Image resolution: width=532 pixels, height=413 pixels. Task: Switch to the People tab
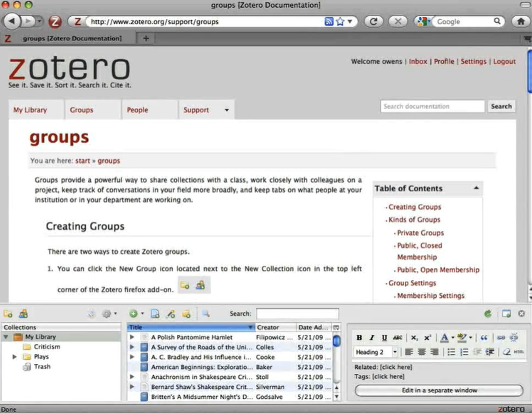click(x=137, y=110)
